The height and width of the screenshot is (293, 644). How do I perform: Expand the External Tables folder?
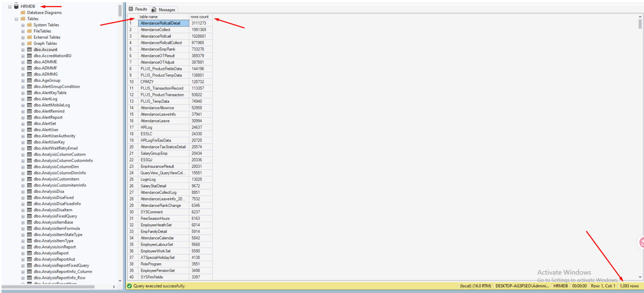[23, 38]
